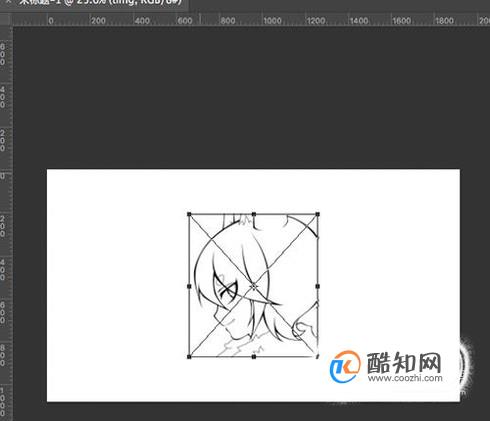This screenshot has width=490, height=421.
Task: Click the 1600 mark on horizontal ruler
Action: [x=401, y=21]
